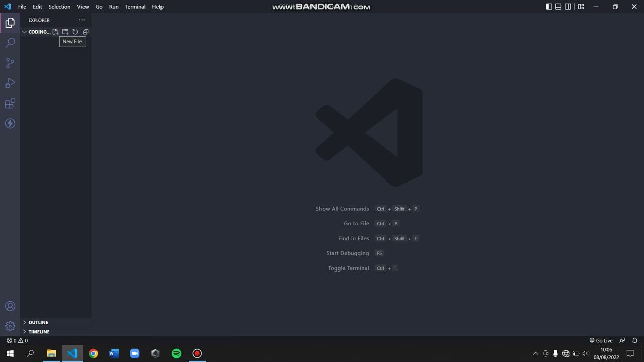Click the errors and warnings status indicator
The height and width of the screenshot is (362, 644).
coord(17,340)
